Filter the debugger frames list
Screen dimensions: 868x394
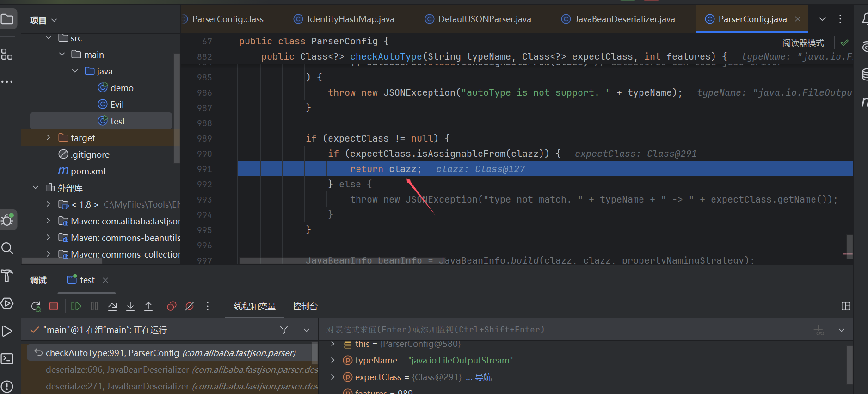284,330
